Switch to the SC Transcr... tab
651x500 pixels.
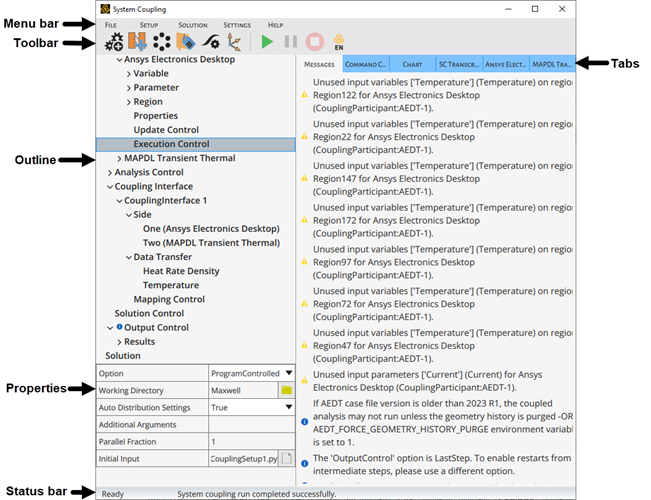(459, 64)
